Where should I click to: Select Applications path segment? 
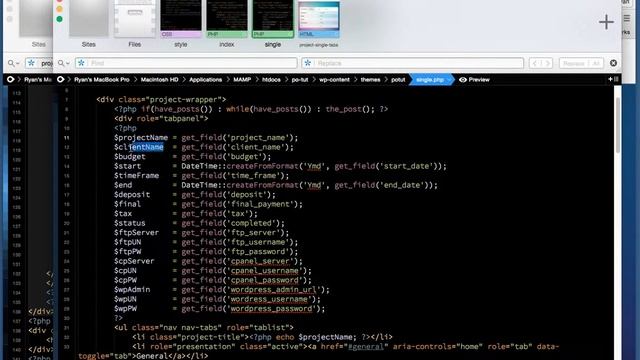pyautogui.click(x=205, y=80)
